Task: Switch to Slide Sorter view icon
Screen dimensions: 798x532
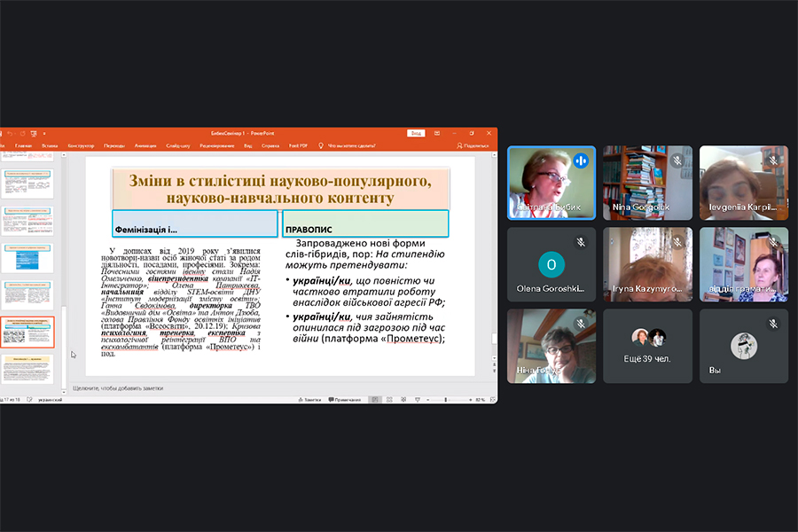Action: [389, 400]
